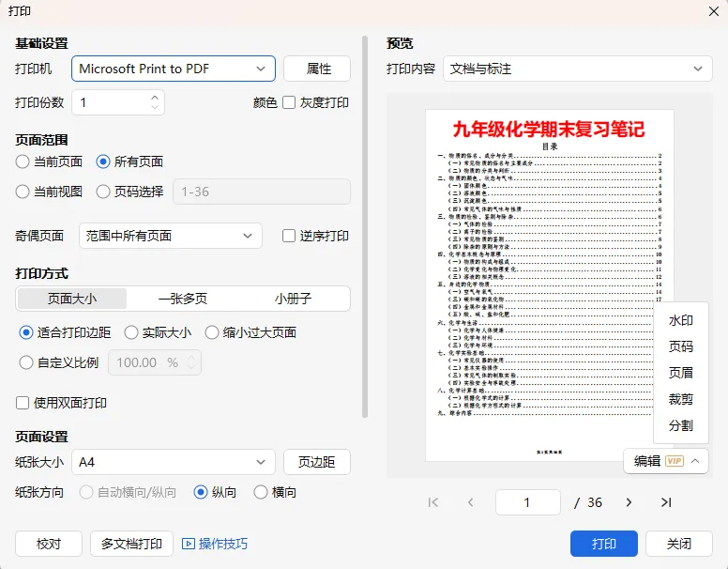Choose 页码选择 radio option

(x=102, y=192)
